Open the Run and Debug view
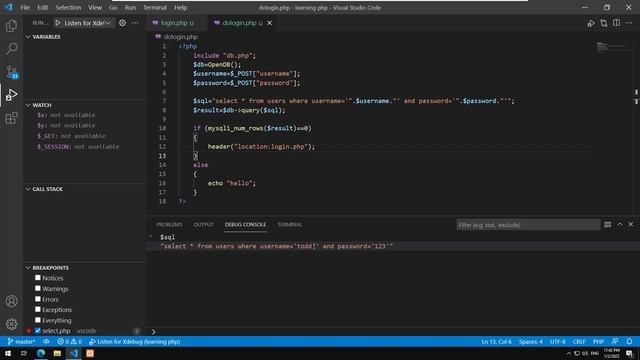640x360 pixels. point(11,95)
